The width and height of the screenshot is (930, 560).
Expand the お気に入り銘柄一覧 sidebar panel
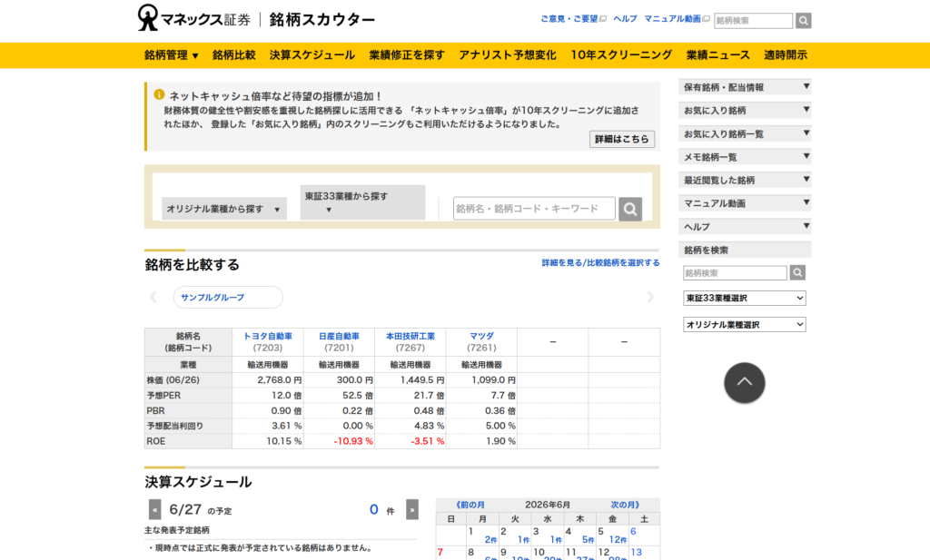[x=745, y=134]
